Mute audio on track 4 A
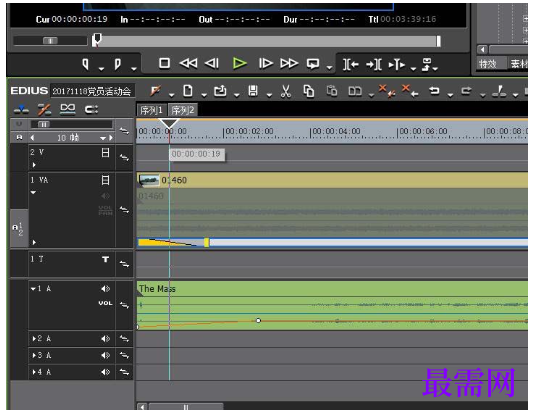This screenshot has height=414, width=534. tap(106, 372)
